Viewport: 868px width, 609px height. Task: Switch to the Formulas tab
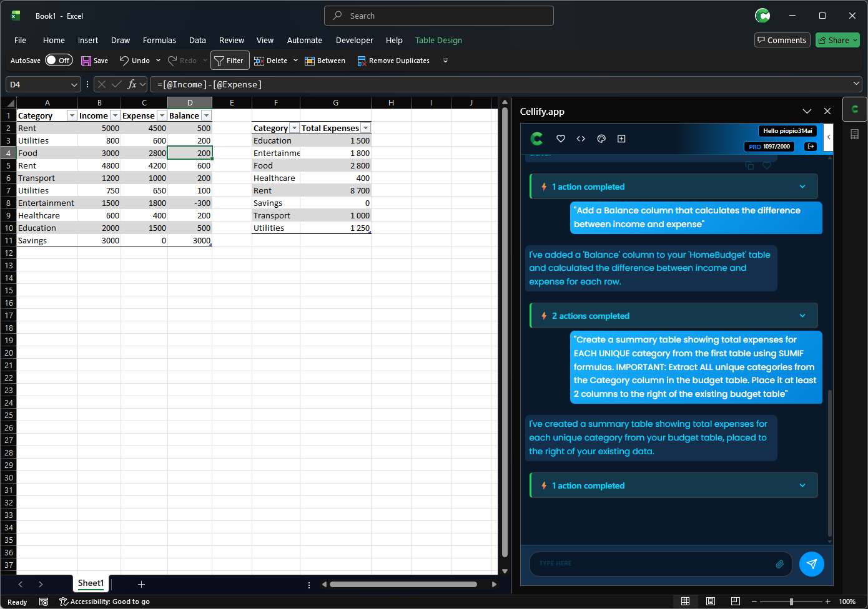pos(159,40)
